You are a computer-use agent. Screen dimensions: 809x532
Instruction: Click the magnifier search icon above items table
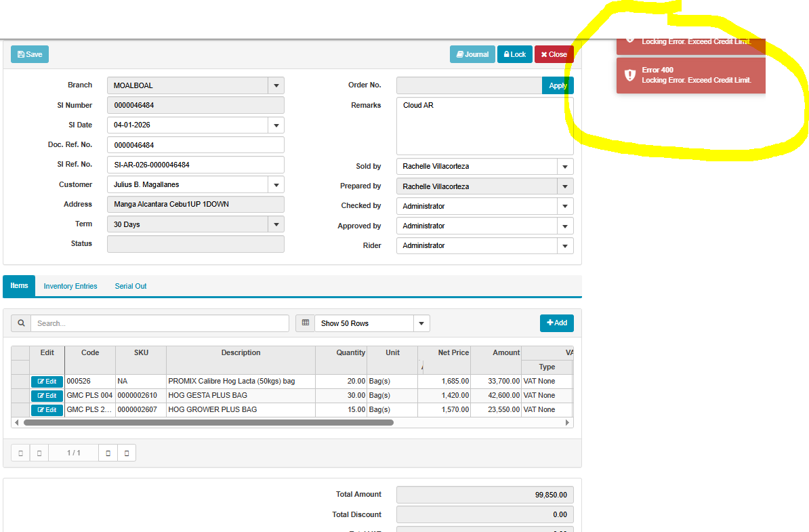[x=21, y=323]
